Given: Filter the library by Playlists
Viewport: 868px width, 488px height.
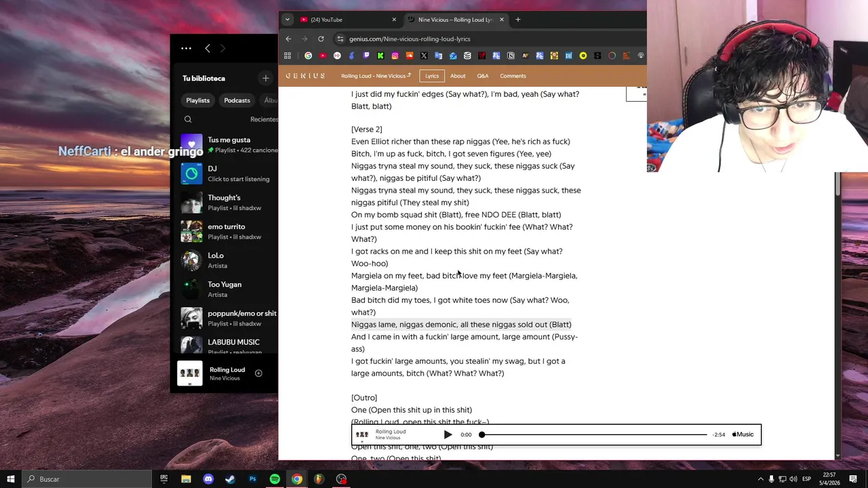Looking at the screenshot, I should pos(198,100).
